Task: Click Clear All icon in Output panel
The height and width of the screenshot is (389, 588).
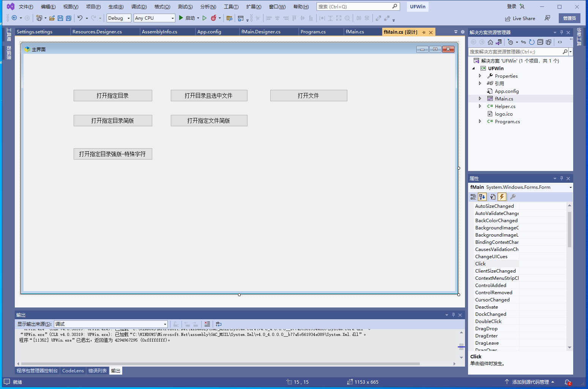Action: [207, 324]
